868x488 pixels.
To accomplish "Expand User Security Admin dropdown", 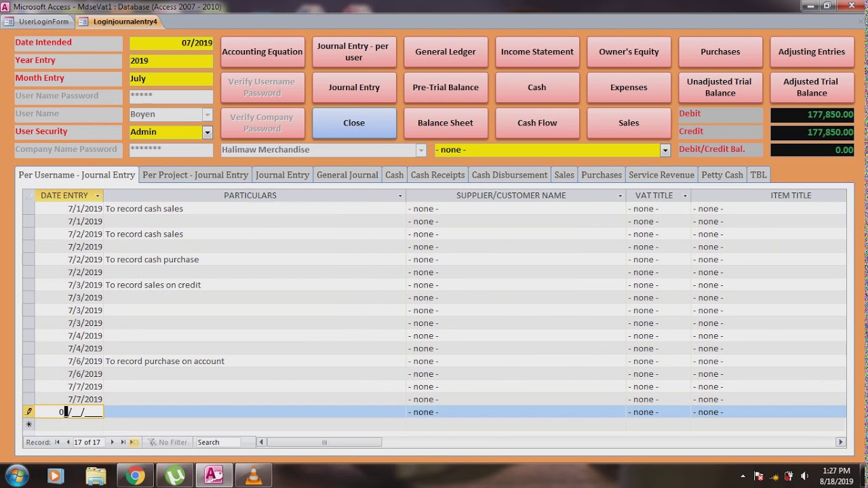I will pyautogui.click(x=208, y=132).
